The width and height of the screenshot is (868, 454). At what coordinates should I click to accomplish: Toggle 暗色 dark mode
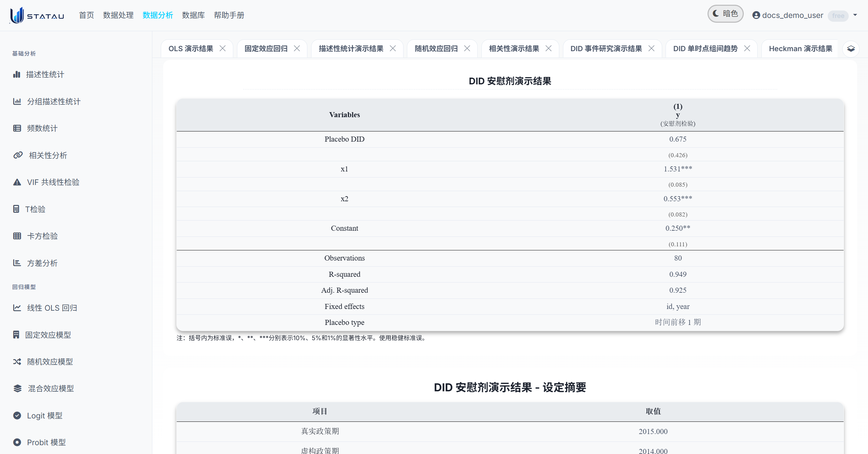coord(725,14)
